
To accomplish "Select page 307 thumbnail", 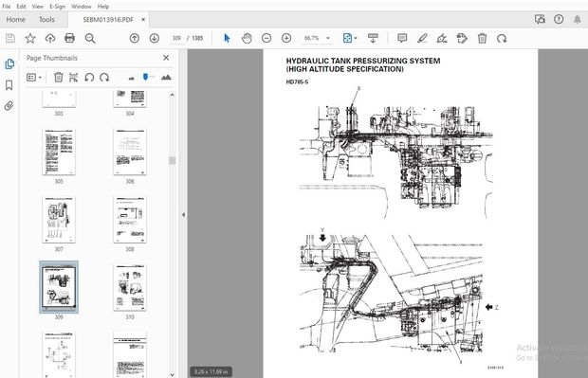I will 59,220.
